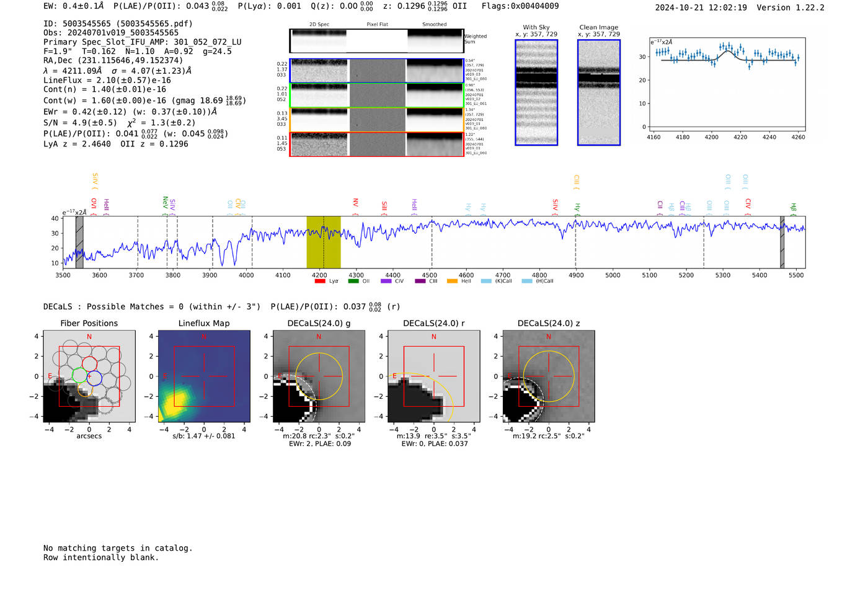Click the Weighted Sum spectrum strip
Viewport: 868px width, 591px height.
tap(376, 41)
